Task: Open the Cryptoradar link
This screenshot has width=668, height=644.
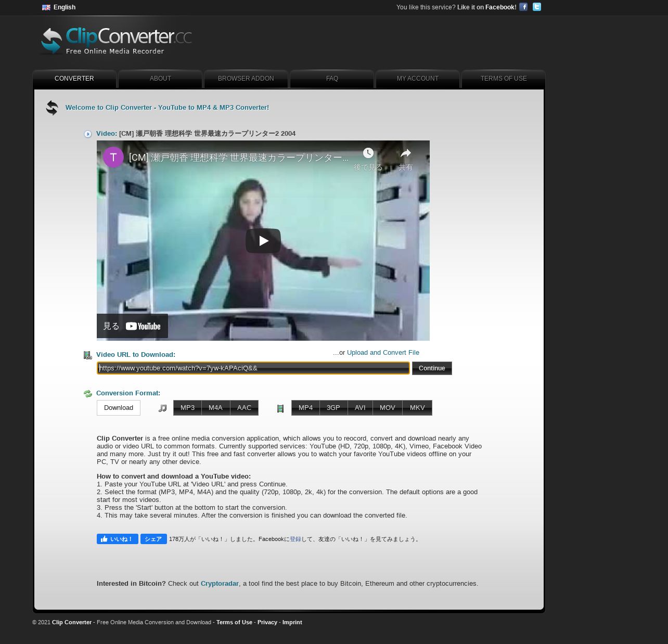Action: pos(220,584)
